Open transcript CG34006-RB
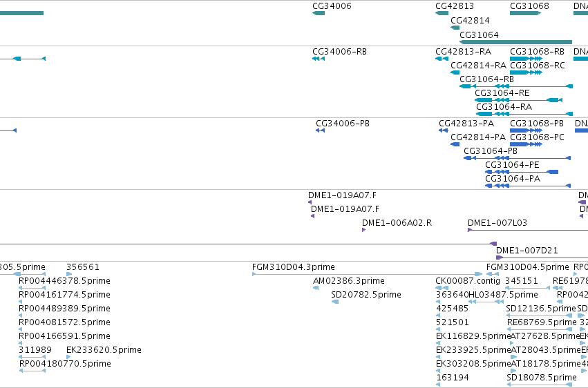This screenshot has width=588, height=388. 339,52
